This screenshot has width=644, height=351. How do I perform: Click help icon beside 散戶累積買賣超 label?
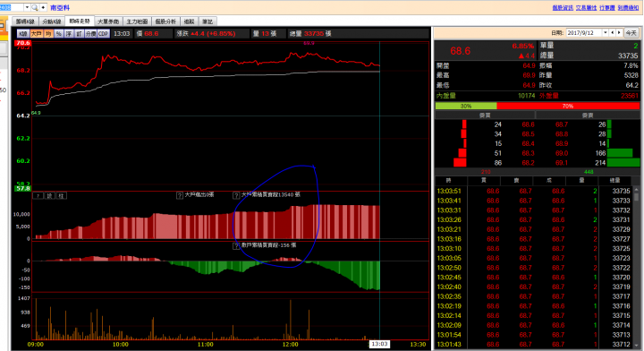coord(236,246)
